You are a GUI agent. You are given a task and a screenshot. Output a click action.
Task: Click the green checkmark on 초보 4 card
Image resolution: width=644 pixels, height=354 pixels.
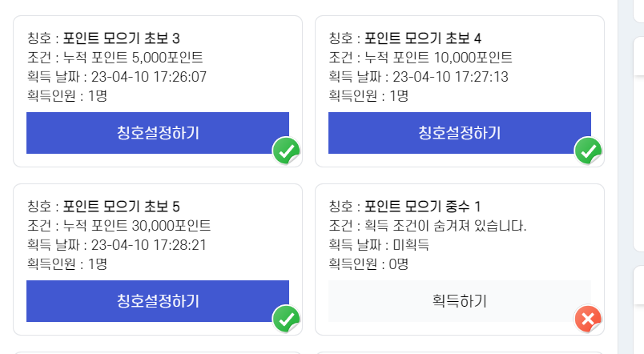click(588, 151)
